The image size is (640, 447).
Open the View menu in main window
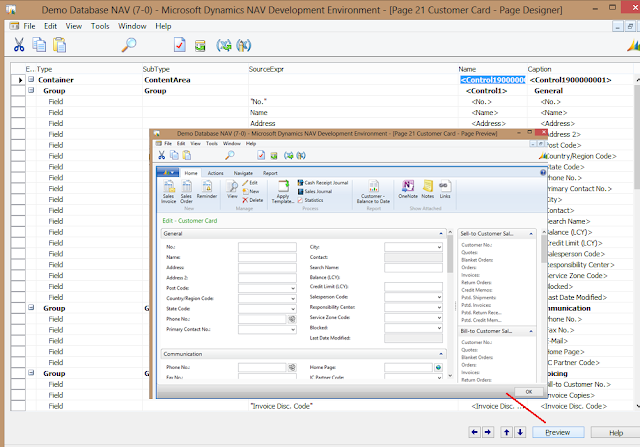pyautogui.click(x=73, y=26)
